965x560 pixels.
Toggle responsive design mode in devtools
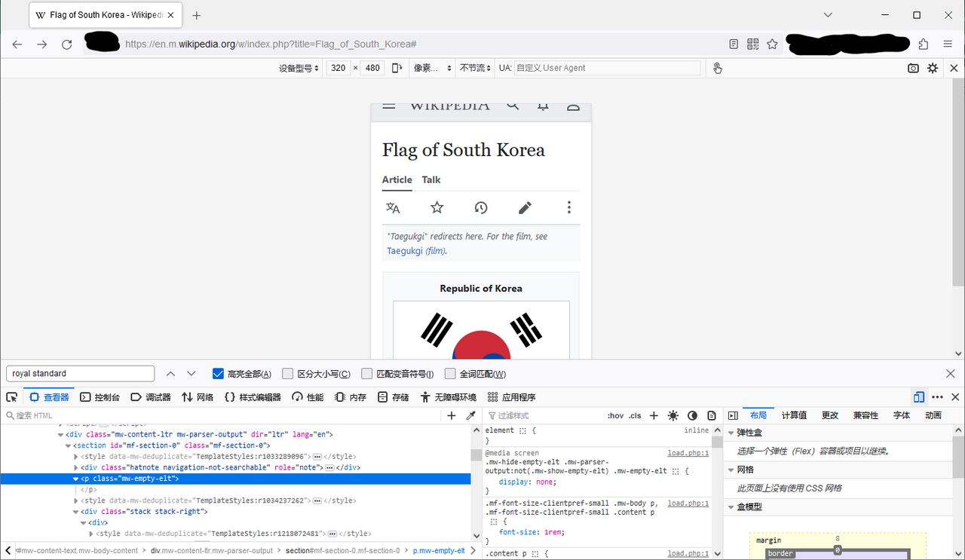[918, 397]
